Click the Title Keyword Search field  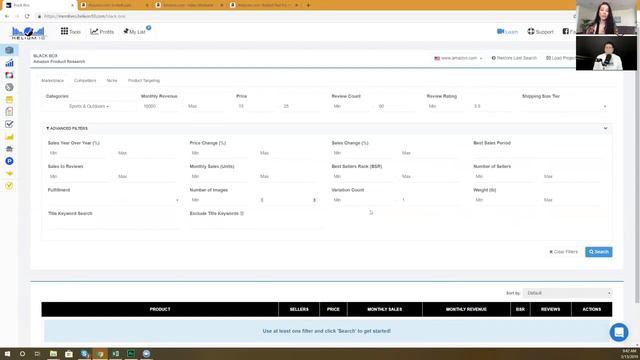113,224
